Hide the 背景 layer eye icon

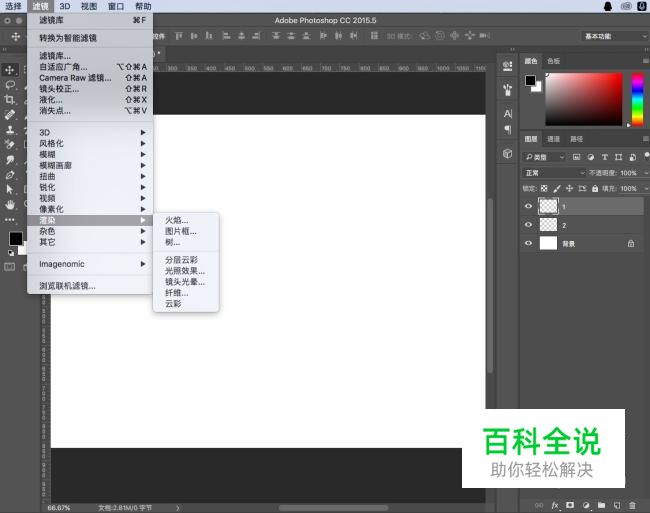point(528,243)
